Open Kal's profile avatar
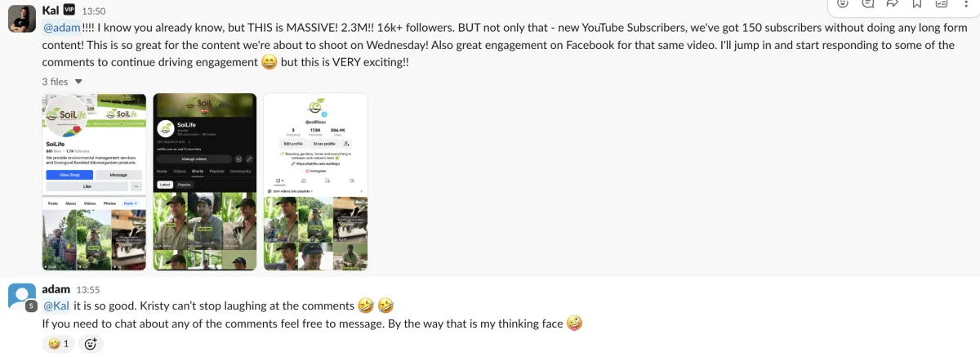 [22, 17]
